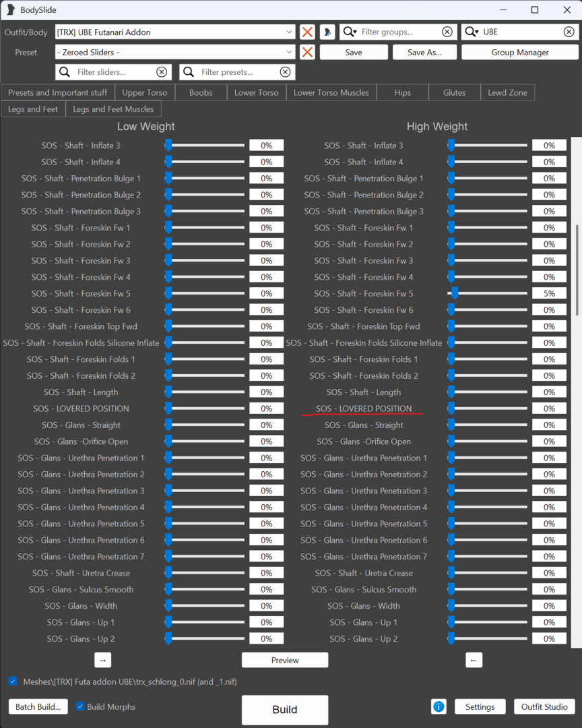Screen dimensions: 582x728
Task: Copy high weight values to low with left arrow
Action: point(474,660)
